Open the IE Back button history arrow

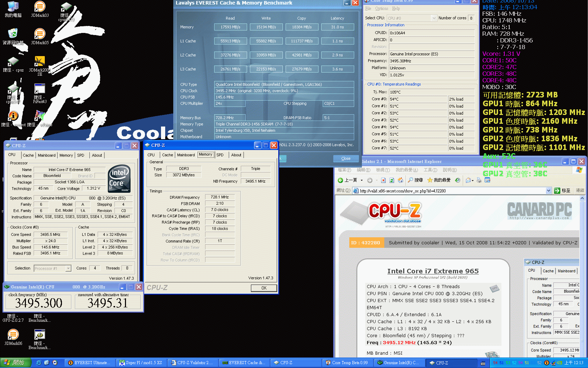[362, 180]
